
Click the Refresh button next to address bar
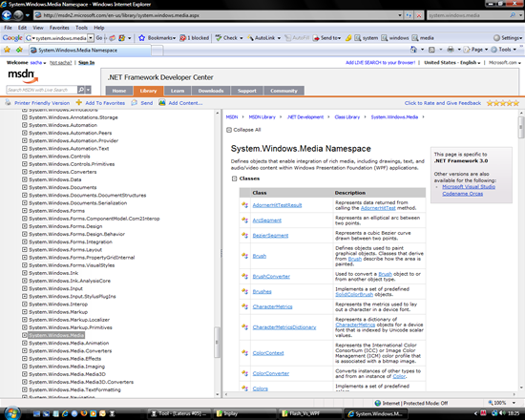tap(409, 15)
